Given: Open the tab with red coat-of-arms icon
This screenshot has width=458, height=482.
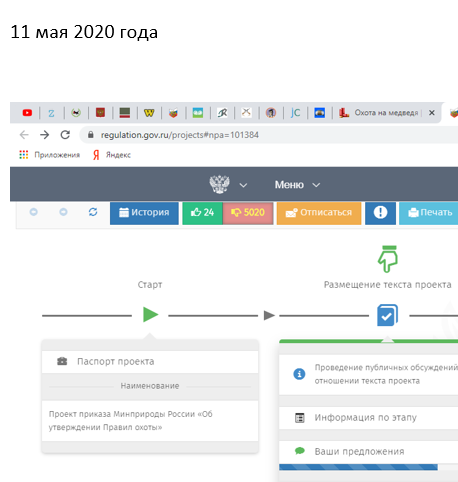Looking at the screenshot, I should pyautogui.click(x=100, y=113).
